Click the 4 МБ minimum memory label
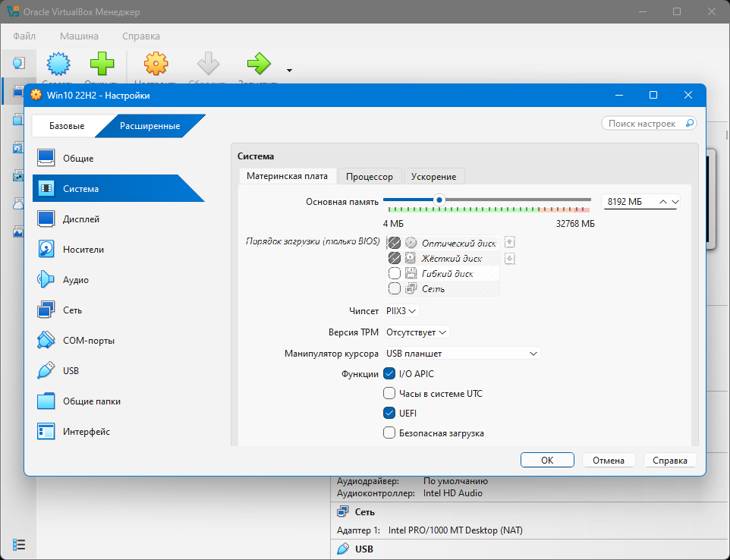Screen dimensions: 730x560 pos(393,224)
